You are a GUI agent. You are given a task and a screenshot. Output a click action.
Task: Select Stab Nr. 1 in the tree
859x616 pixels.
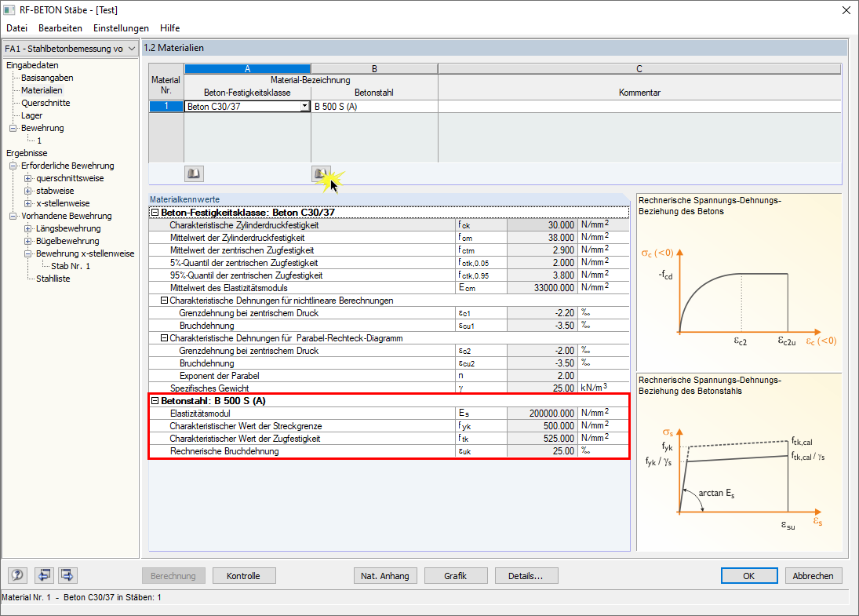[71, 266]
